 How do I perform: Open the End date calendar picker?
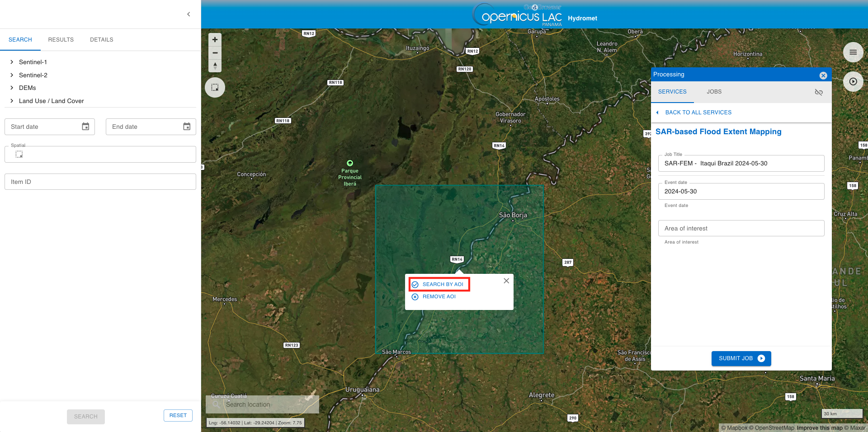187,127
